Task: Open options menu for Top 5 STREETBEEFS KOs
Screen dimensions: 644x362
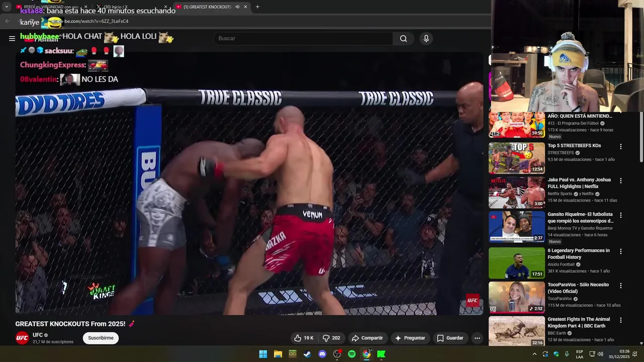Action: point(620,146)
